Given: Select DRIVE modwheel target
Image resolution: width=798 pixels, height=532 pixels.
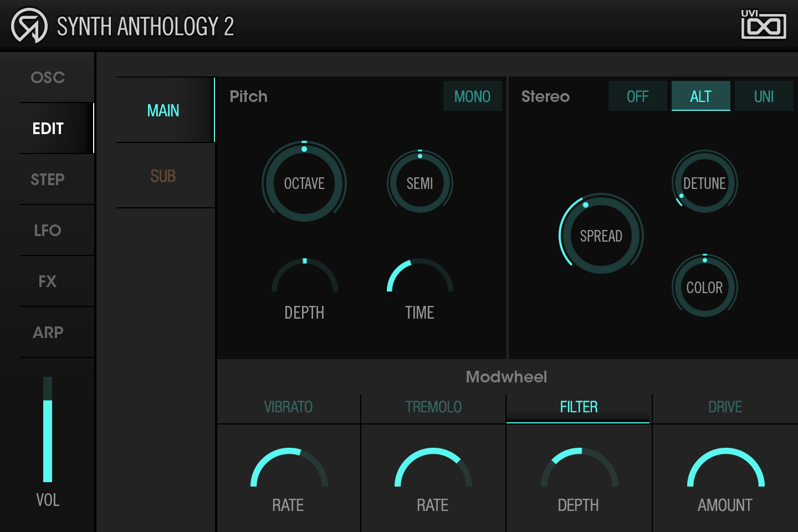Looking at the screenshot, I should click(x=725, y=407).
